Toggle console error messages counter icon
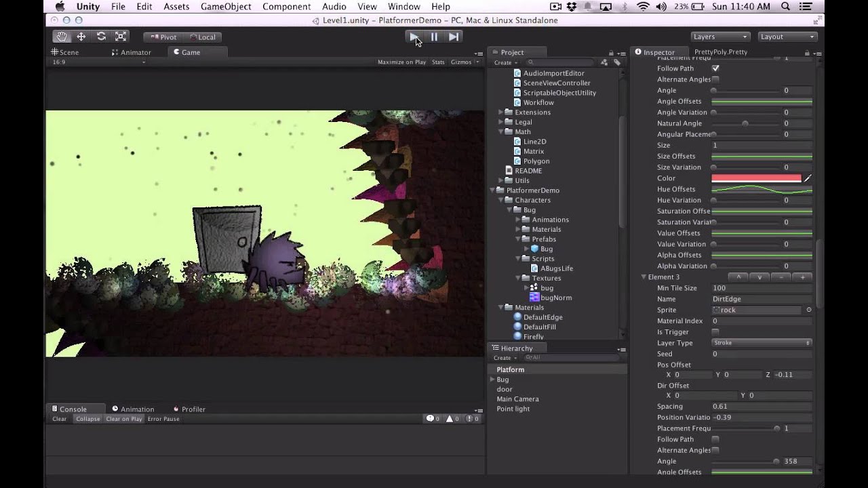This screenshot has height=488, width=868. tap(473, 419)
